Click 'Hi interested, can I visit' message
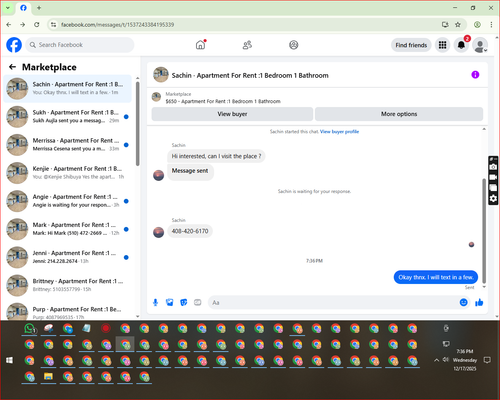Image resolution: width=500 pixels, height=400 pixels. click(x=216, y=156)
